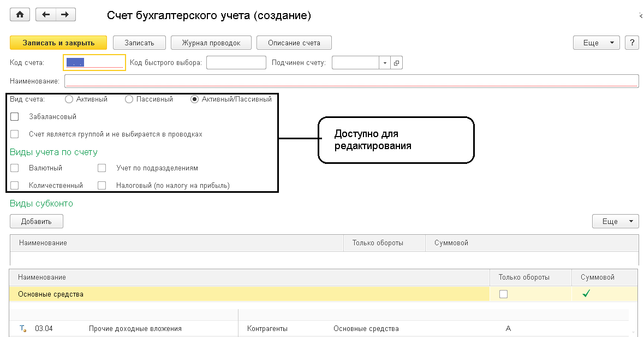Check Налоговый (по налогу на прибыль)
Screen dimensions: 644x337
tap(102, 185)
